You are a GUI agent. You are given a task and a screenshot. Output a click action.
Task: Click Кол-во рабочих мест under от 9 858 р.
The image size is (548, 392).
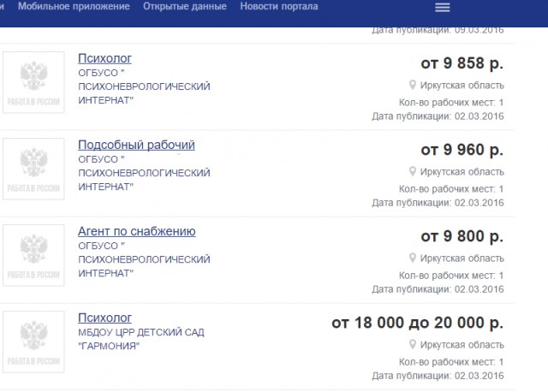451,103
